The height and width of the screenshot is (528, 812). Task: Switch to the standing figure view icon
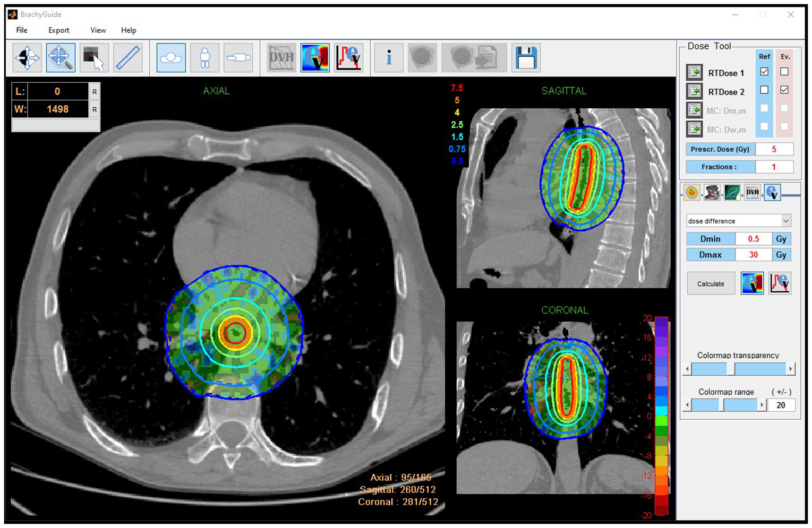point(204,57)
